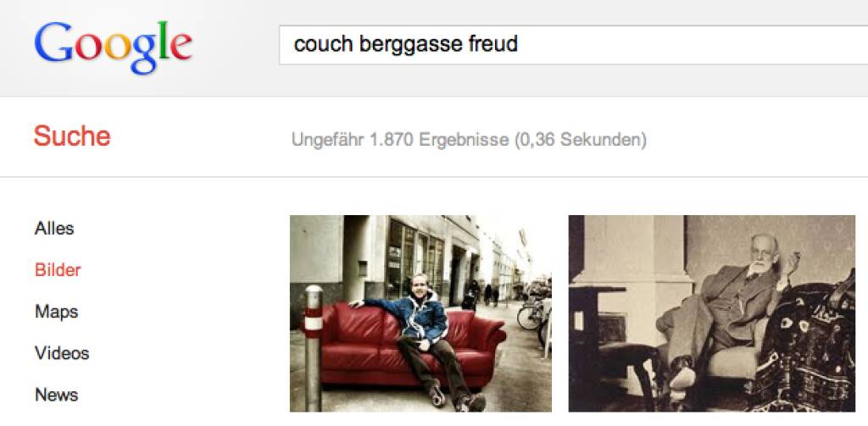Screen dimensions: 868x426
Task: Click the 0,36 Sekunden timing text
Action: (580, 140)
